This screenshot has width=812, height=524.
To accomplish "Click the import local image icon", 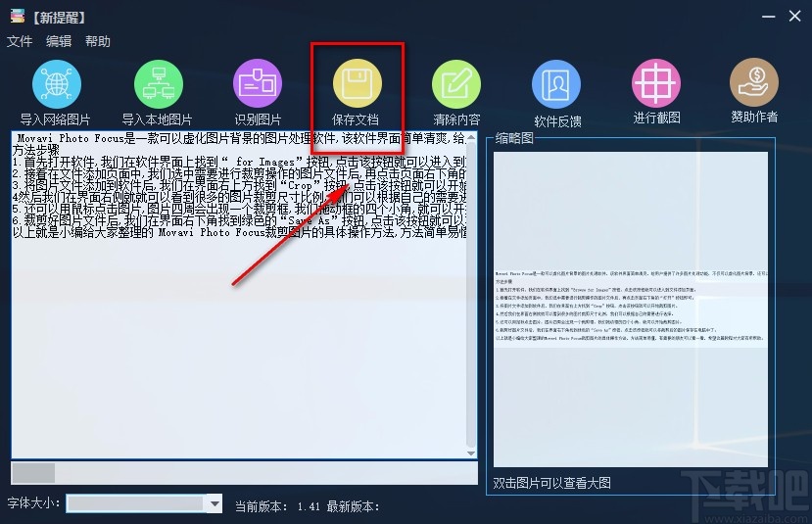I will pyautogui.click(x=159, y=84).
